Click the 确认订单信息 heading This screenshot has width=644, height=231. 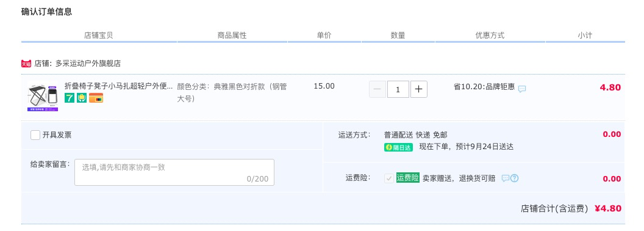click(47, 12)
